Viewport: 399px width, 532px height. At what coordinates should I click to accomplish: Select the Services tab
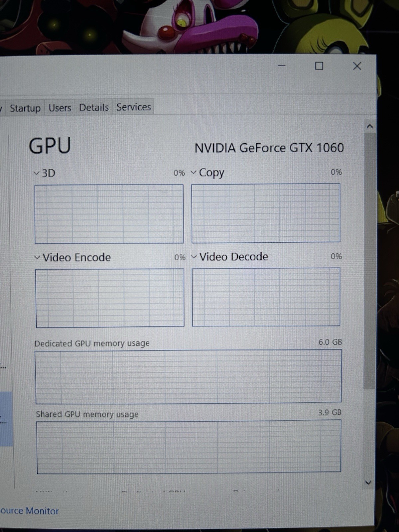pyautogui.click(x=133, y=107)
